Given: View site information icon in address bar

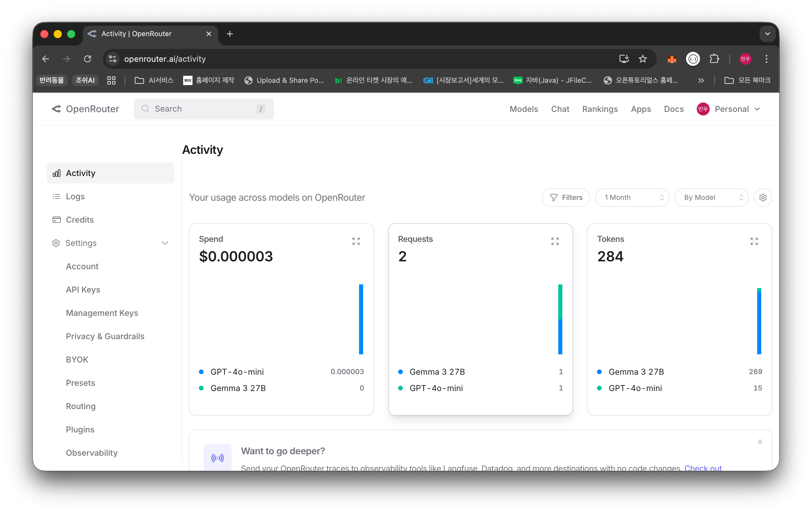Looking at the screenshot, I should (113, 59).
